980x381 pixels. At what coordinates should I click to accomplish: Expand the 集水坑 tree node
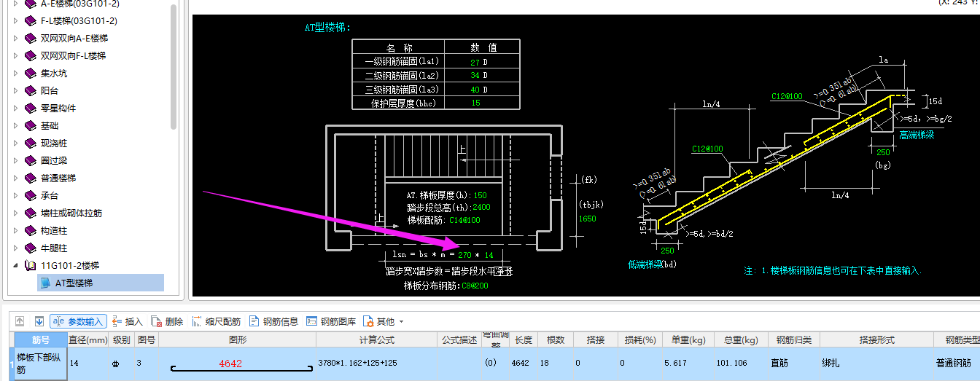tap(15, 73)
